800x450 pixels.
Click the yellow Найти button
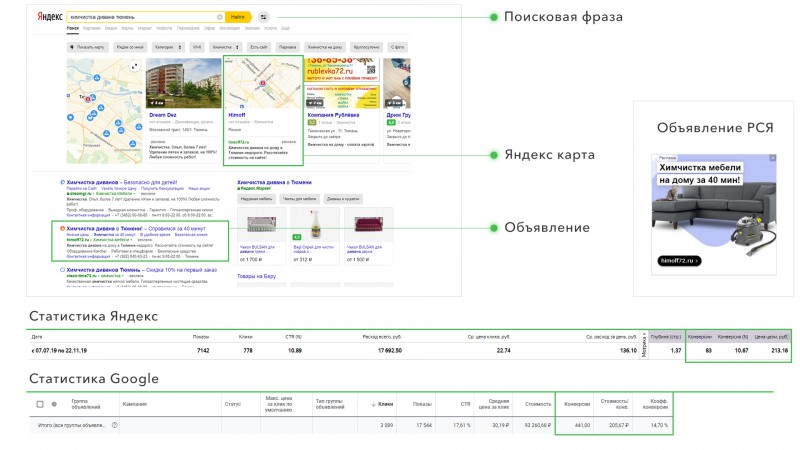coord(238,17)
